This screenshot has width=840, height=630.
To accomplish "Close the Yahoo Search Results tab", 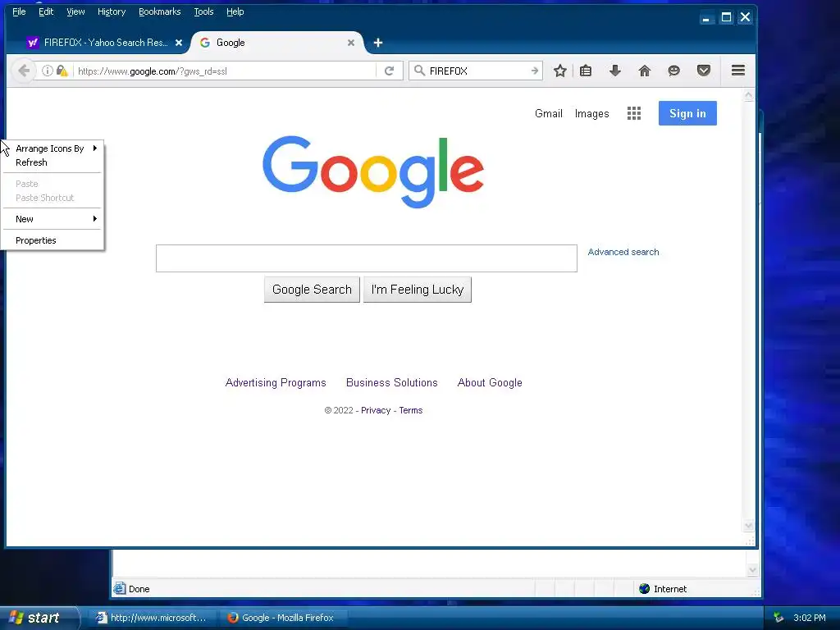I will coord(179,43).
